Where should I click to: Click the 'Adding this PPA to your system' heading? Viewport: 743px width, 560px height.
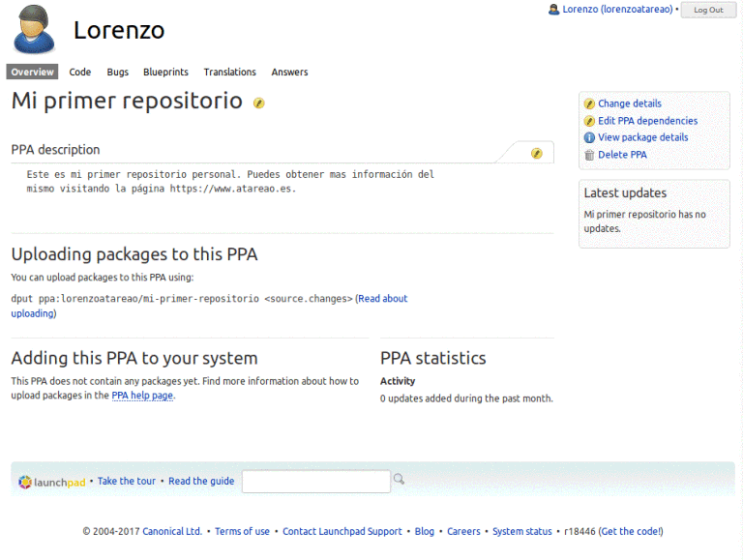coord(134,358)
